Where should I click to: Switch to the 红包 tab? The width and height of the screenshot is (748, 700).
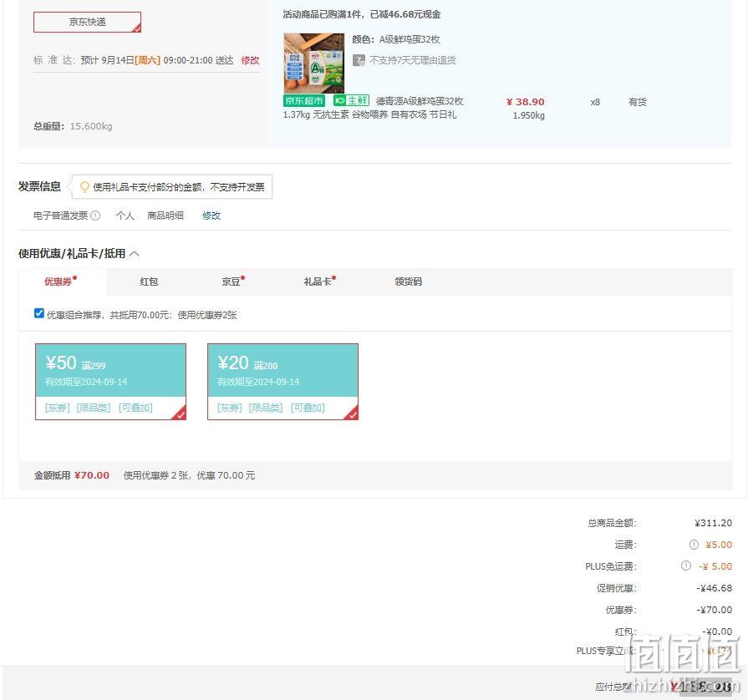149,282
